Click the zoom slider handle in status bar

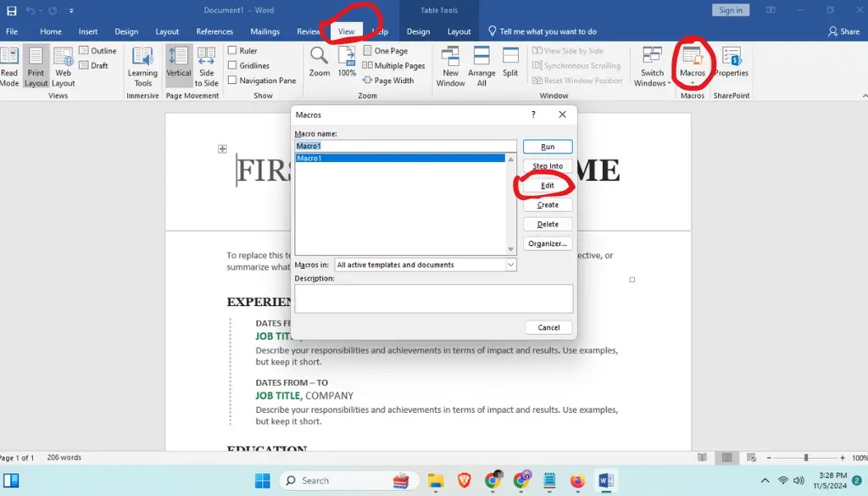pos(806,457)
